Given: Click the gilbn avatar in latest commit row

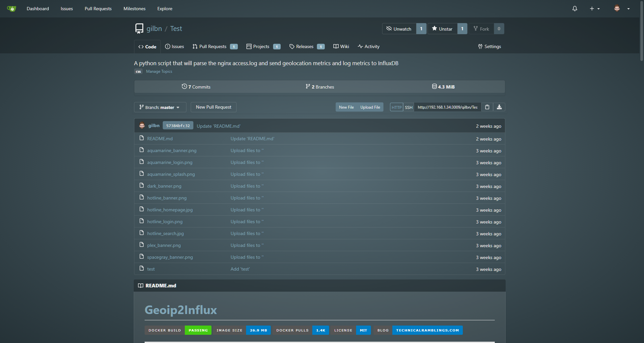Looking at the screenshot, I should [x=142, y=125].
